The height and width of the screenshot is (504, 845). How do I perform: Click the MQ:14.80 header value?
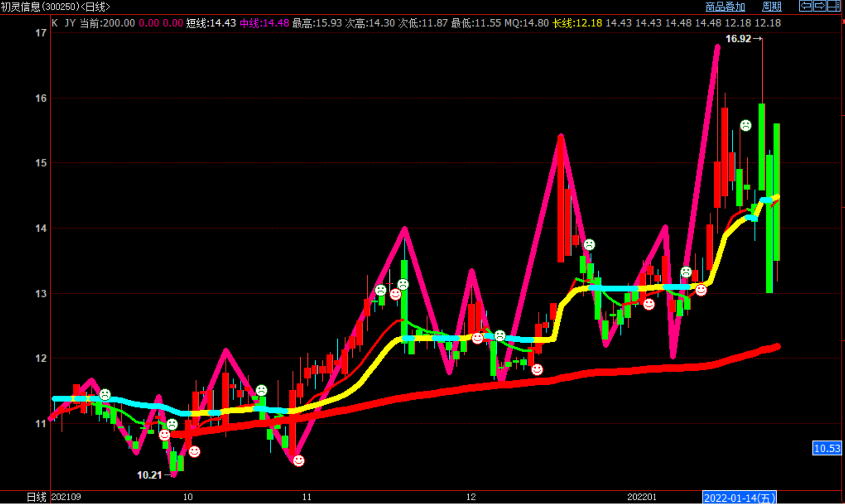pyautogui.click(x=527, y=23)
